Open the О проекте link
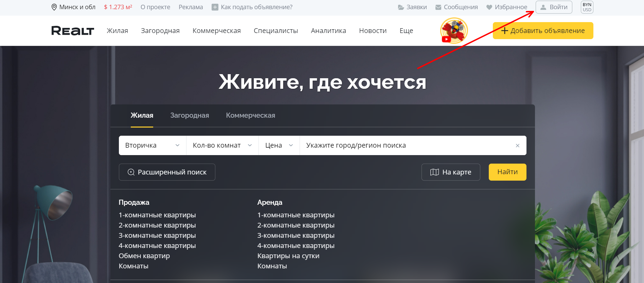 155,7
